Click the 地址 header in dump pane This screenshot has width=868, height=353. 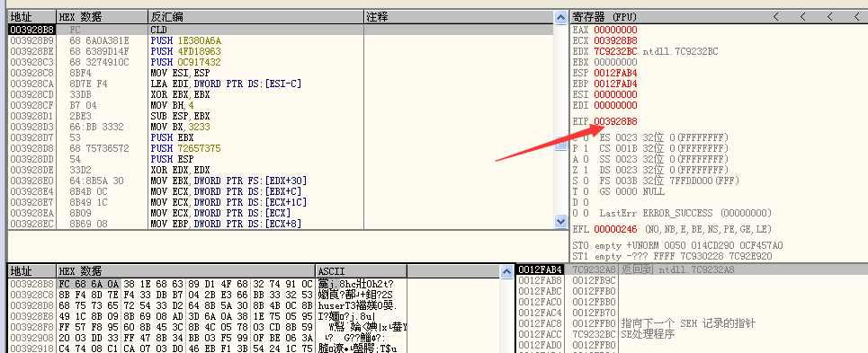32,271
